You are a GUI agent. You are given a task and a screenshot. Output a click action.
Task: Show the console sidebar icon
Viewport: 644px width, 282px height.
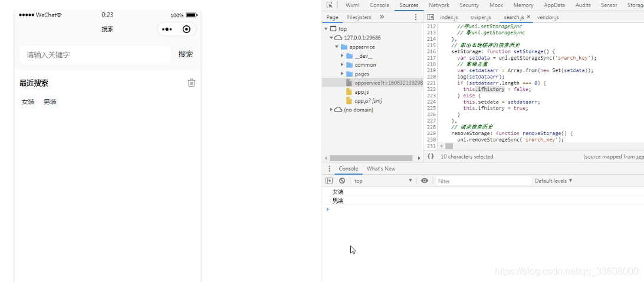329,181
